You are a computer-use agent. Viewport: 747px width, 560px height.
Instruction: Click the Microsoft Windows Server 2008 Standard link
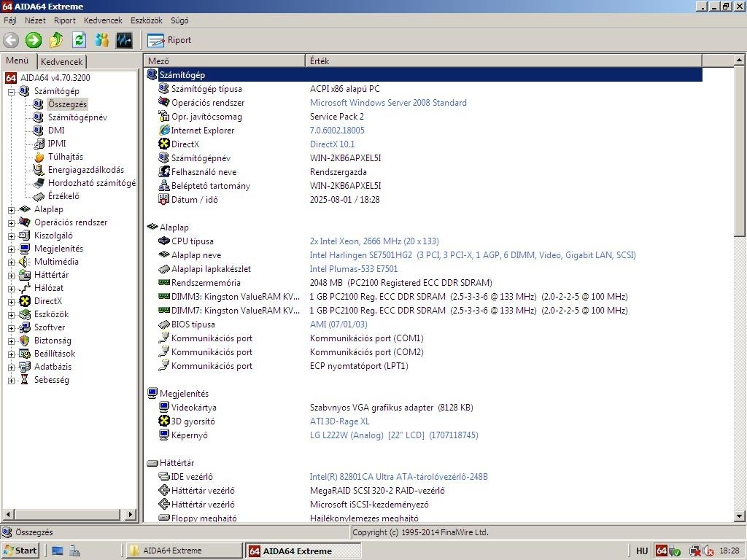coord(388,102)
